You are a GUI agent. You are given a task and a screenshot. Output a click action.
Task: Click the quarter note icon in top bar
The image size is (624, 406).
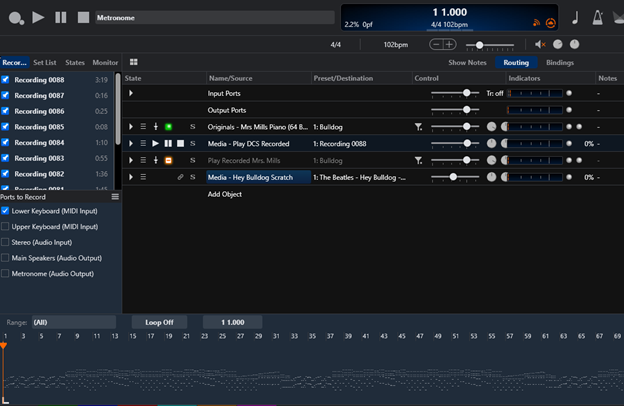tap(575, 18)
